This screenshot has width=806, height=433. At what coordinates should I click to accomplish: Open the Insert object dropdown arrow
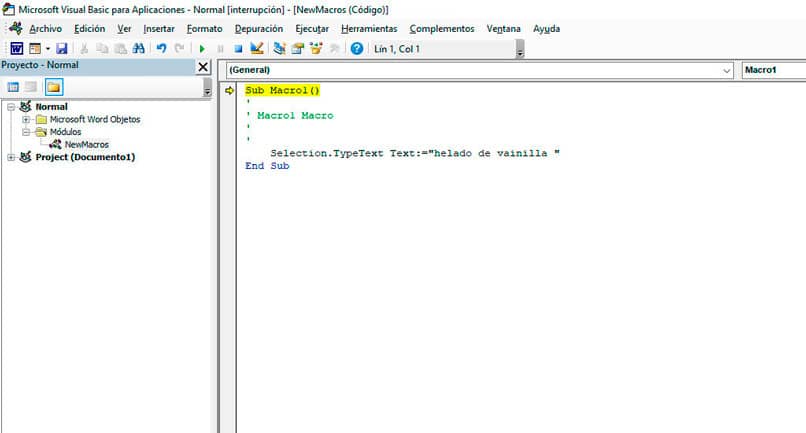coord(48,48)
